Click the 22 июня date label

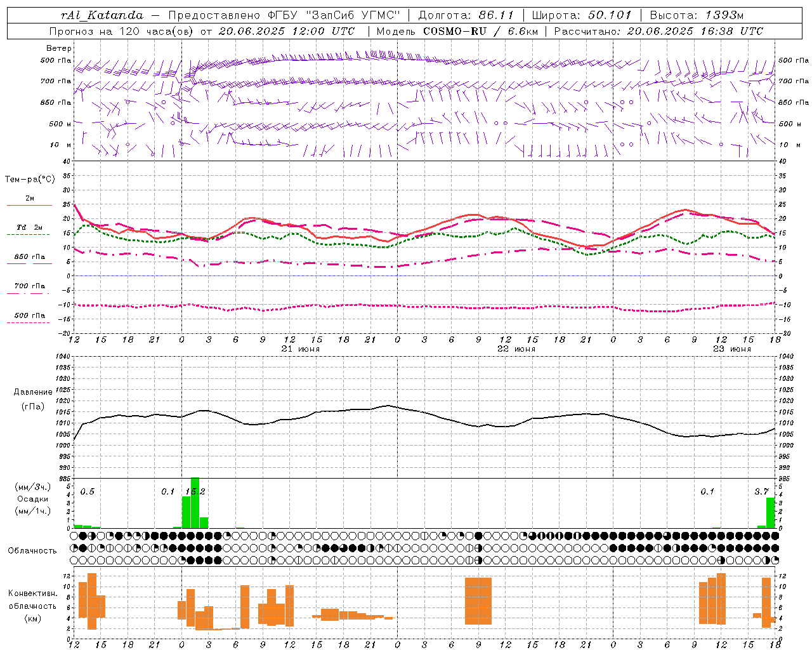[x=516, y=349]
